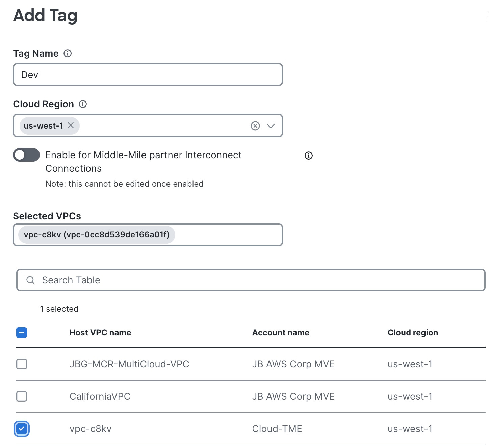Expand the Cloud Region dropdown
Image resolution: width=489 pixels, height=448 pixels.
271,126
